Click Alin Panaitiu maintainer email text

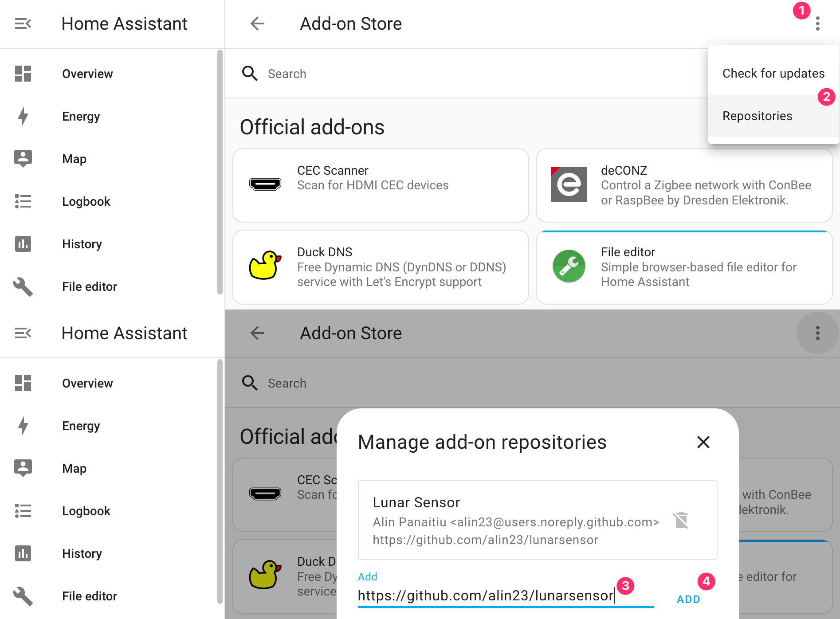click(x=516, y=522)
